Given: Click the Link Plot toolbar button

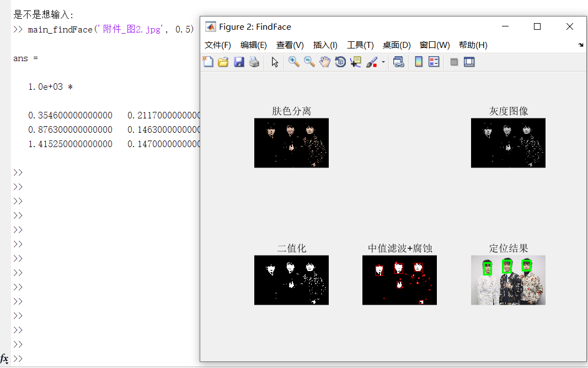Looking at the screenshot, I should 398,62.
